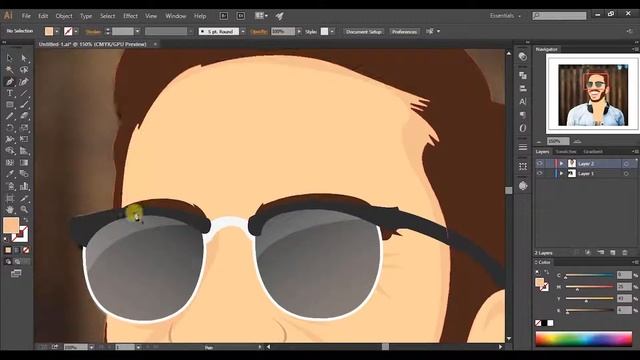The image size is (640, 360).
Task: Select the Gradient tool
Action: (x=24, y=162)
